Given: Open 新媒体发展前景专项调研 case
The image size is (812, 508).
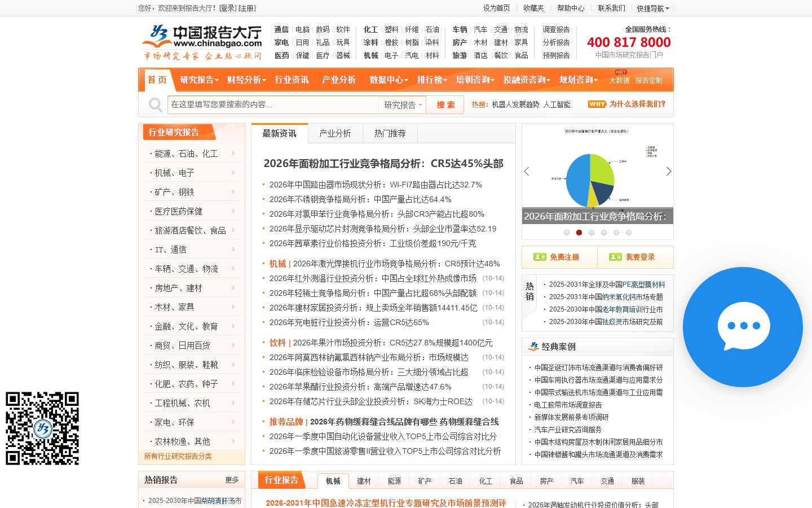Looking at the screenshot, I should [x=571, y=417].
